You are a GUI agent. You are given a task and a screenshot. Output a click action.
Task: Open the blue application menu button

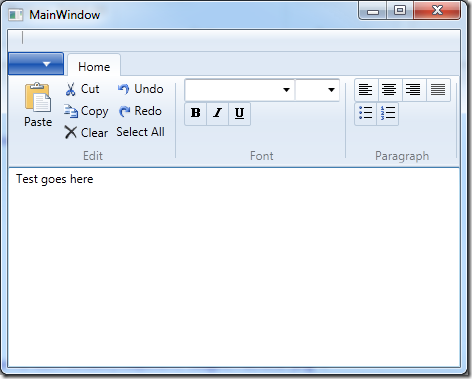tap(36, 64)
